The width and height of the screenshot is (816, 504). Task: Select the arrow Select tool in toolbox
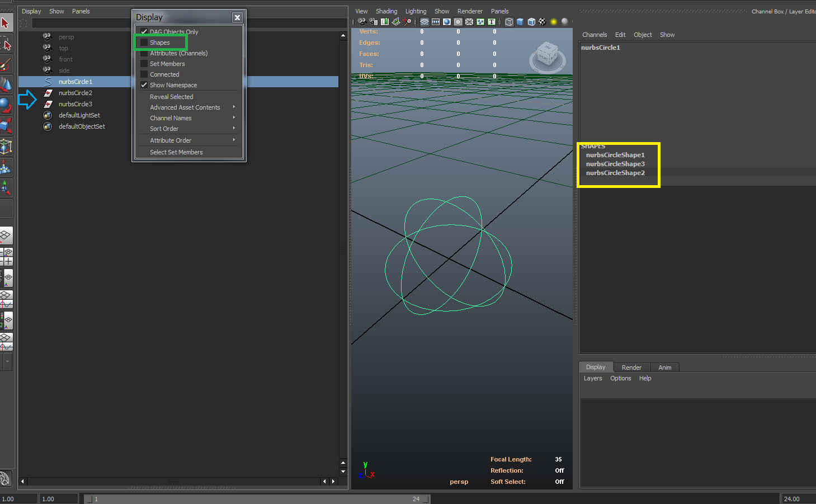(6, 23)
